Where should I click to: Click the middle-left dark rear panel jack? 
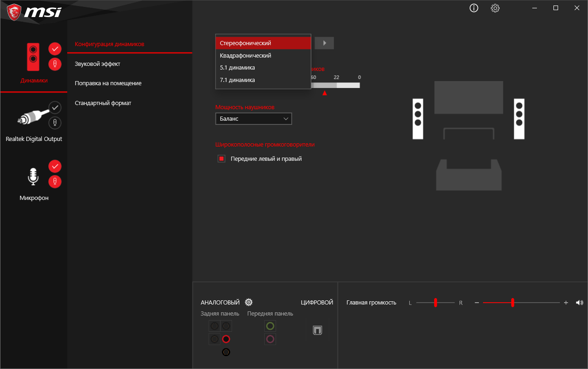coord(215,339)
